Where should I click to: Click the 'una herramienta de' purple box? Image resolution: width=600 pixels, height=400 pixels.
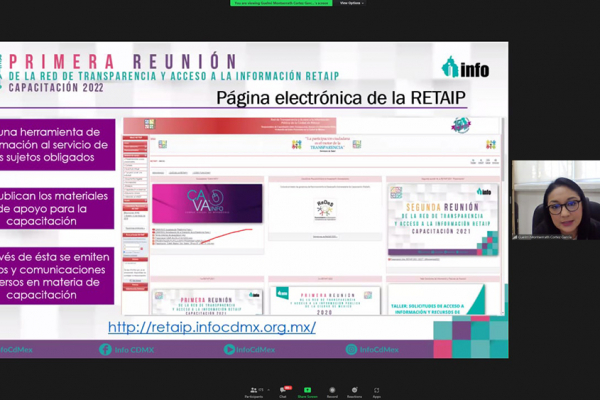point(57,145)
